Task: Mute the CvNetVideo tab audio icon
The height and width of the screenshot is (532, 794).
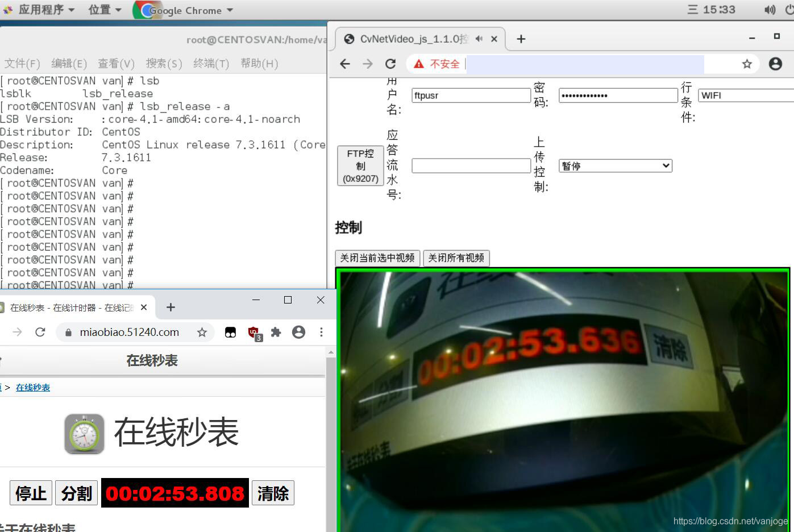Action: click(x=479, y=39)
